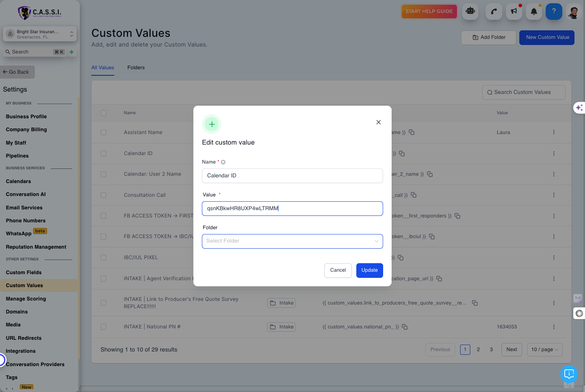Check the Consultation Call row checkbox
This screenshot has width=585, height=392.
(x=103, y=195)
